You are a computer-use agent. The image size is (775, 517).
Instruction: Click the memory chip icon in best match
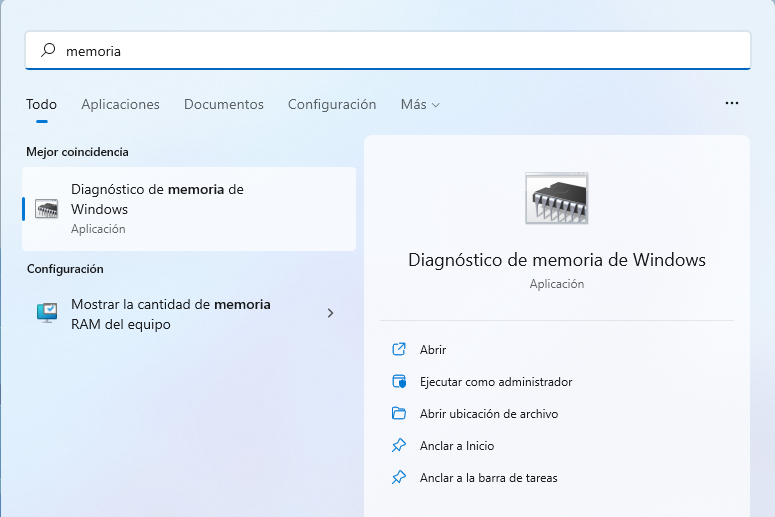(x=47, y=209)
